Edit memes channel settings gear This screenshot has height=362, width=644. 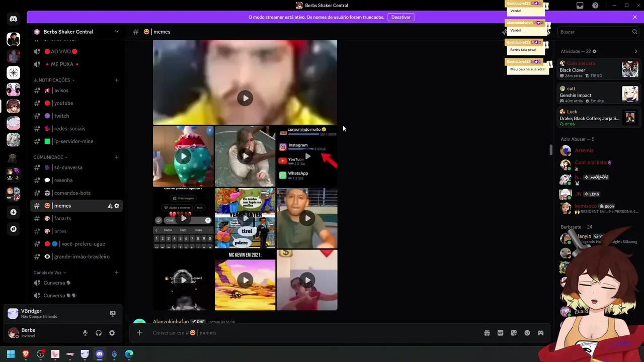click(117, 206)
